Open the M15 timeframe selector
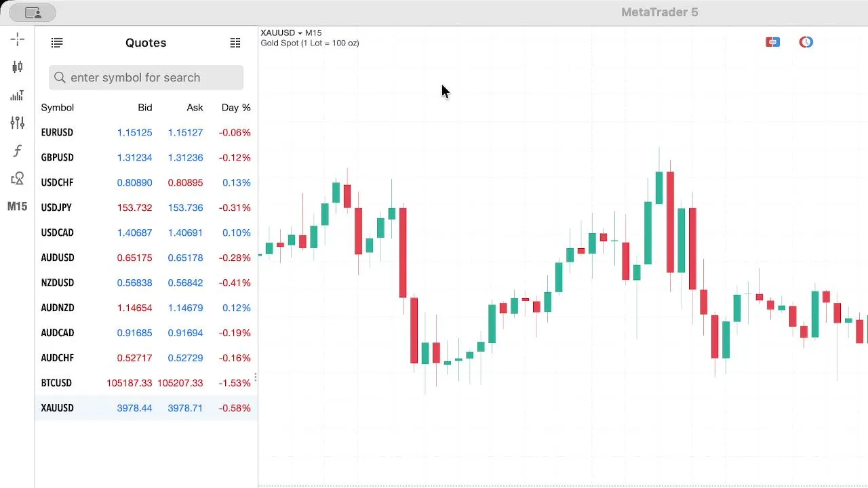Image resolution: width=868 pixels, height=488 pixels. click(x=18, y=207)
